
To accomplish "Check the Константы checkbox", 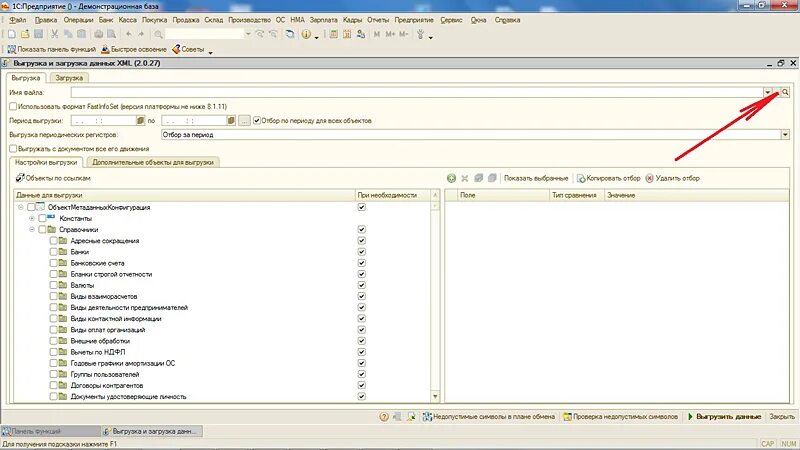I will click(x=42, y=218).
